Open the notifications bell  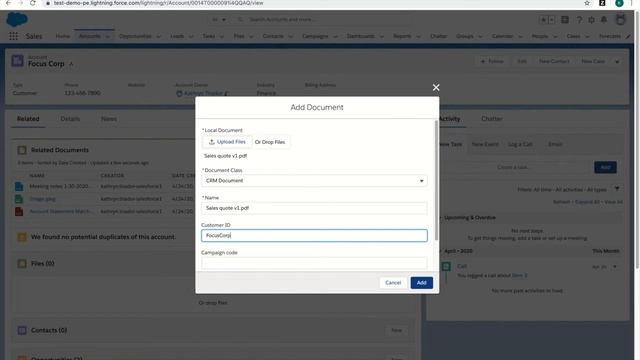[604, 20]
